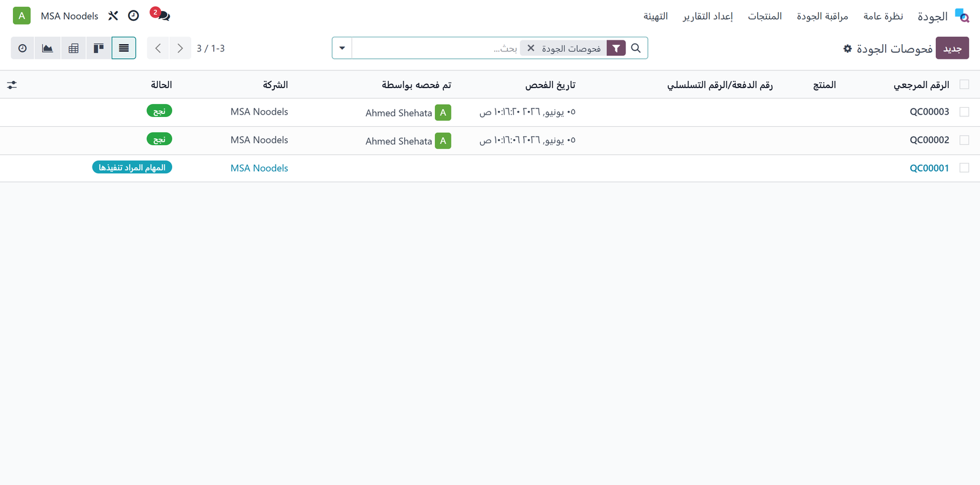Click the pager counter 1-3 / 3
The width and height of the screenshot is (980, 485).
pos(211,48)
